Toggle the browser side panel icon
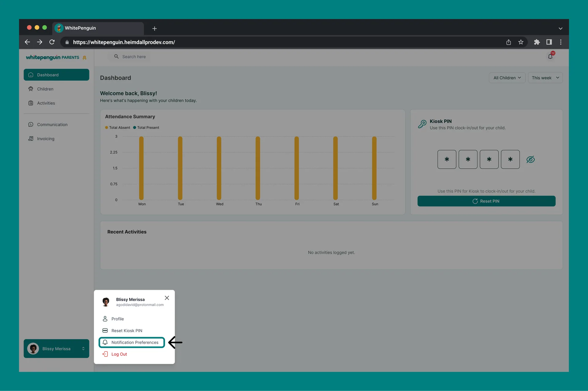Viewport: 588px width, 391px height. [x=549, y=42]
